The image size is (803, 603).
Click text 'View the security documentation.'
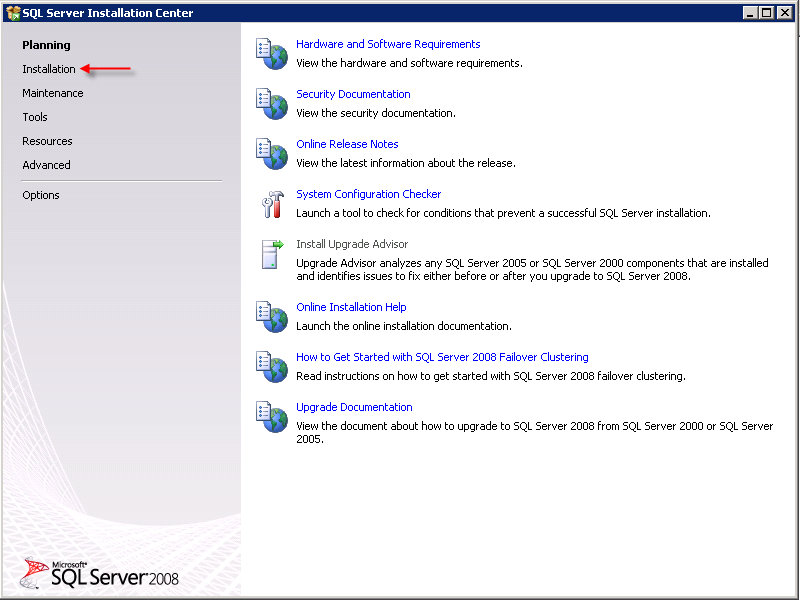(x=376, y=113)
